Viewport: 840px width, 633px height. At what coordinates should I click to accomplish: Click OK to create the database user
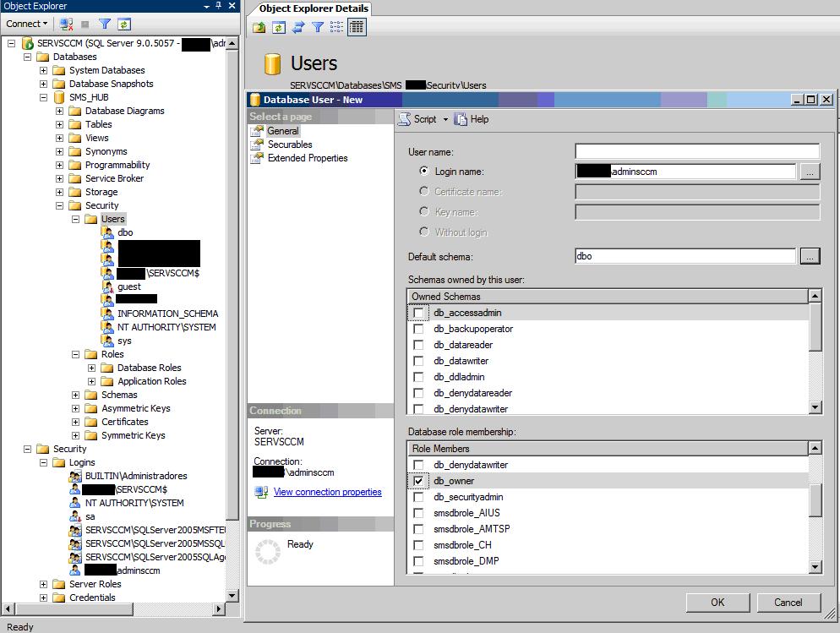click(x=717, y=602)
